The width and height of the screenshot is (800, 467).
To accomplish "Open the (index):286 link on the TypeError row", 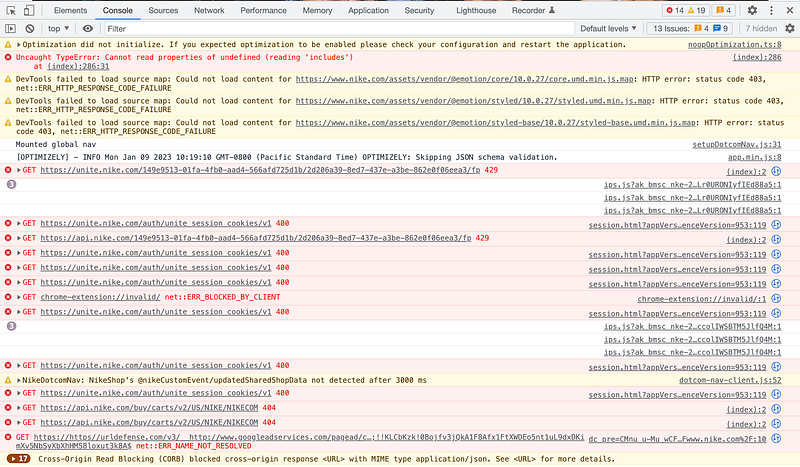I will pyautogui.click(x=757, y=57).
